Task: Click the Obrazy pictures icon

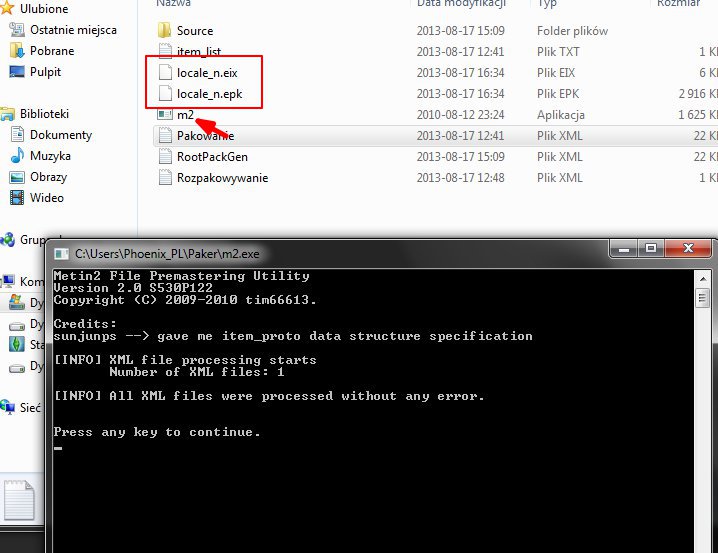Action: [x=17, y=177]
